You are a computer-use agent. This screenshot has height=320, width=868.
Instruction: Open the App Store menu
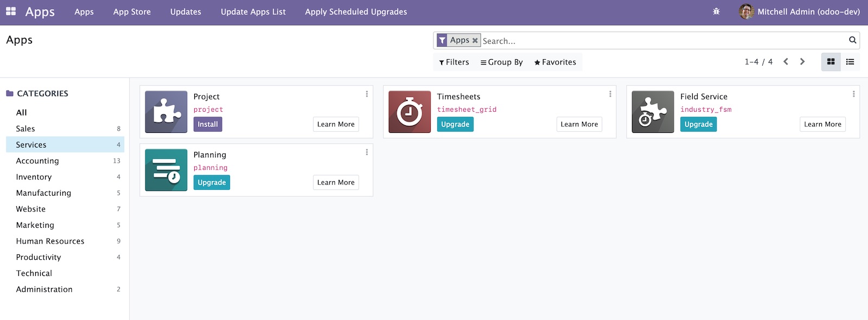point(132,12)
